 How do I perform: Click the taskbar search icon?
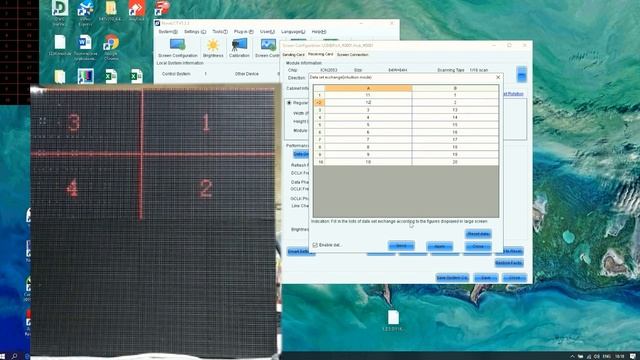tap(14, 356)
